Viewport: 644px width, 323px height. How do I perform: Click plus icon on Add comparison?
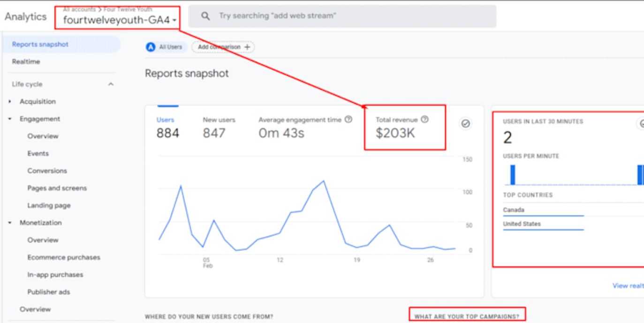coord(247,47)
